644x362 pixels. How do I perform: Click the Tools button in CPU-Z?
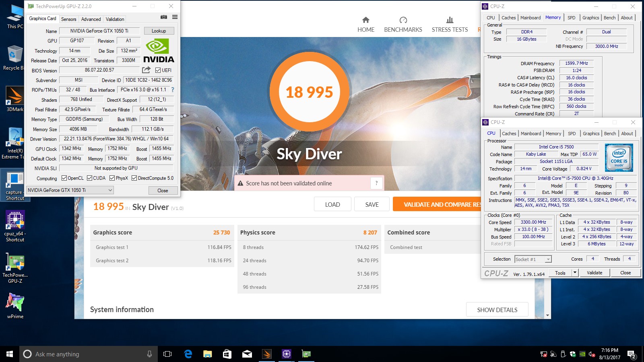560,273
